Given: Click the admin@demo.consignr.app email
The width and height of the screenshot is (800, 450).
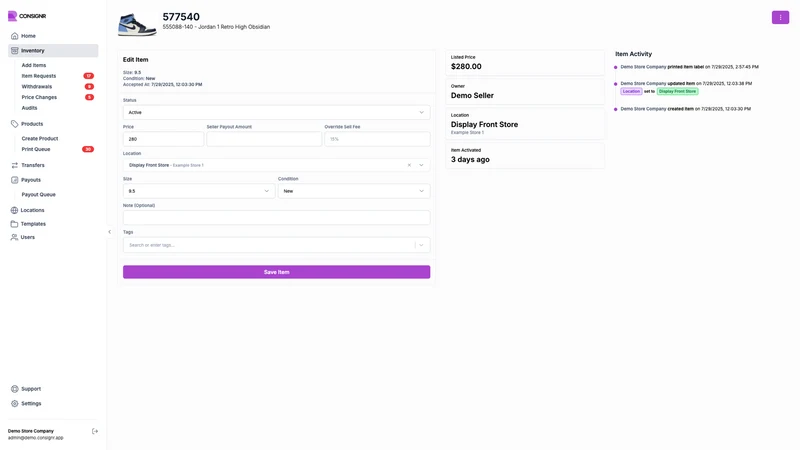Looking at the screenshot, I should tap(36, 438).
